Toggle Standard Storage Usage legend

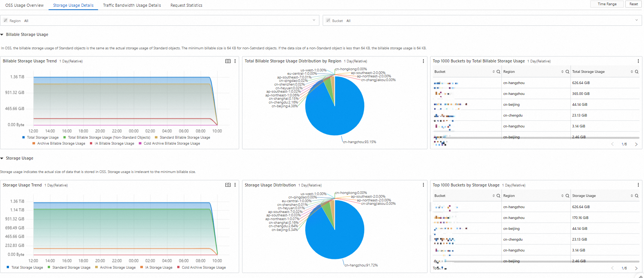[x=69, y=268]
